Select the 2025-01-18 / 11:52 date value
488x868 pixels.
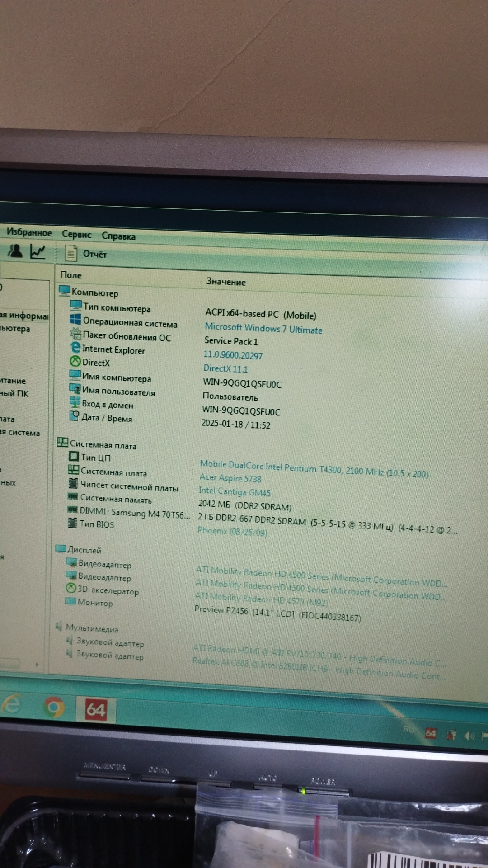pyautogui.click(x=236, y=425)
